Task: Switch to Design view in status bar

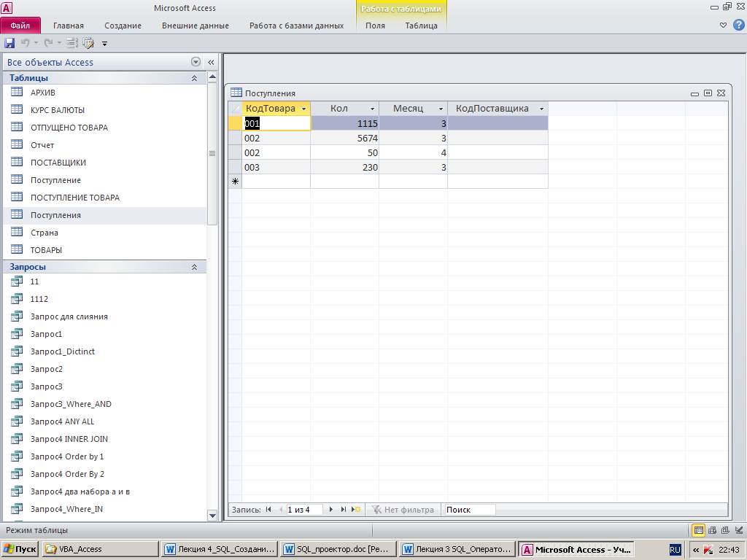Action: pyautogui.click(x=739, y=530)
